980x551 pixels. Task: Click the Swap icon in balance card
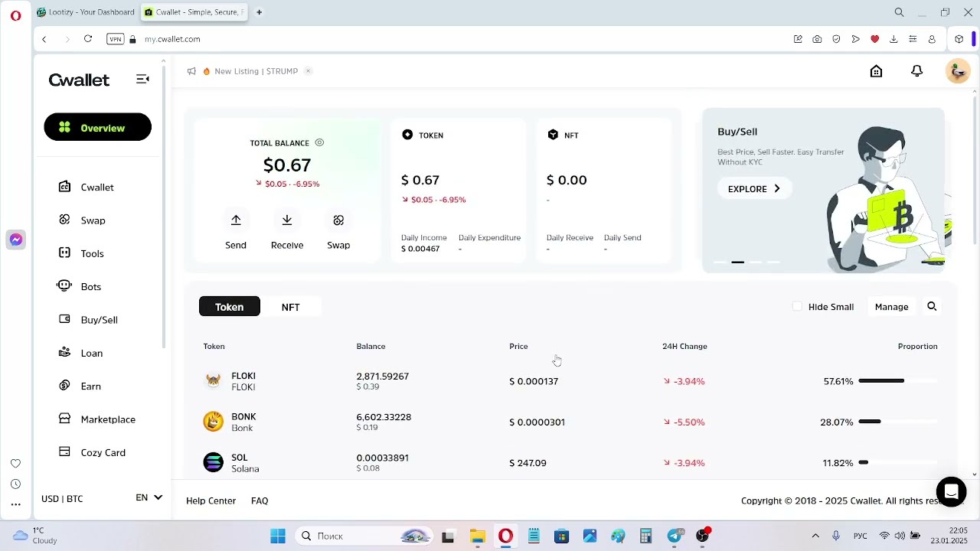pos(338,220)
